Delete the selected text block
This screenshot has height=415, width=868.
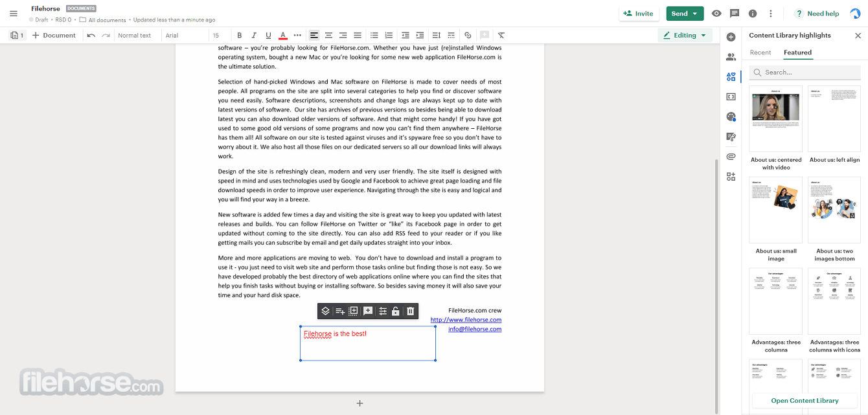tap(410, 311)
